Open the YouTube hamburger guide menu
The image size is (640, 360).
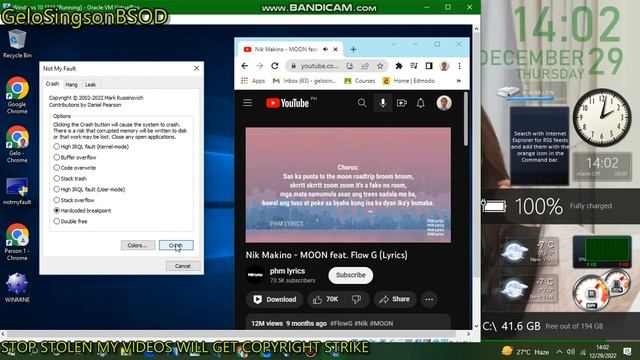point(248,103)
